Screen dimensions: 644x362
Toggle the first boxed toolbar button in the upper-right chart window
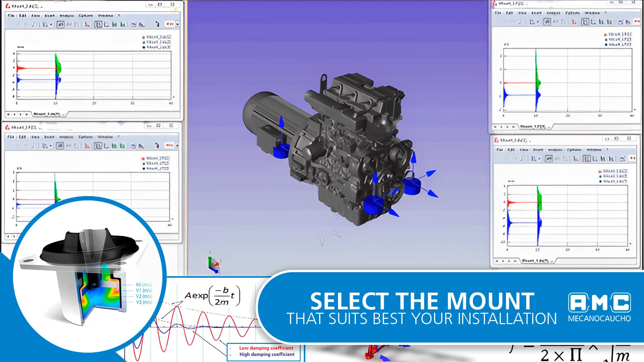[x=547, y=22]
